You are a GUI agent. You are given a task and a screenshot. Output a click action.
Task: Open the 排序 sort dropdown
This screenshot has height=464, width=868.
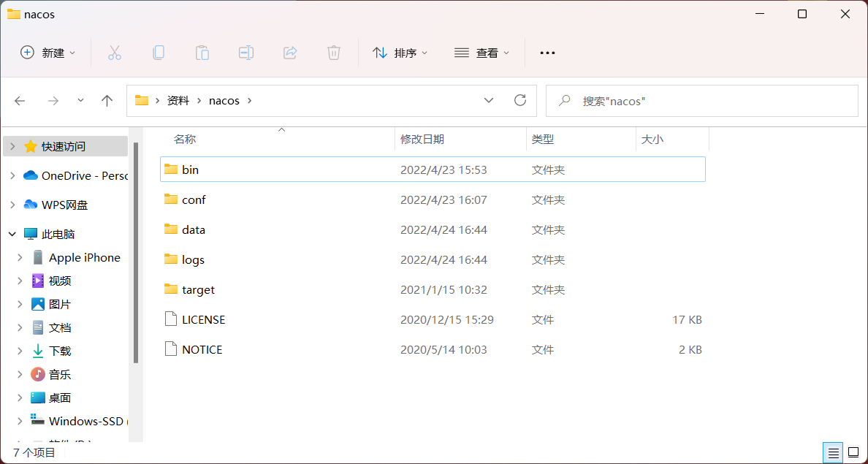pos(400,53)
